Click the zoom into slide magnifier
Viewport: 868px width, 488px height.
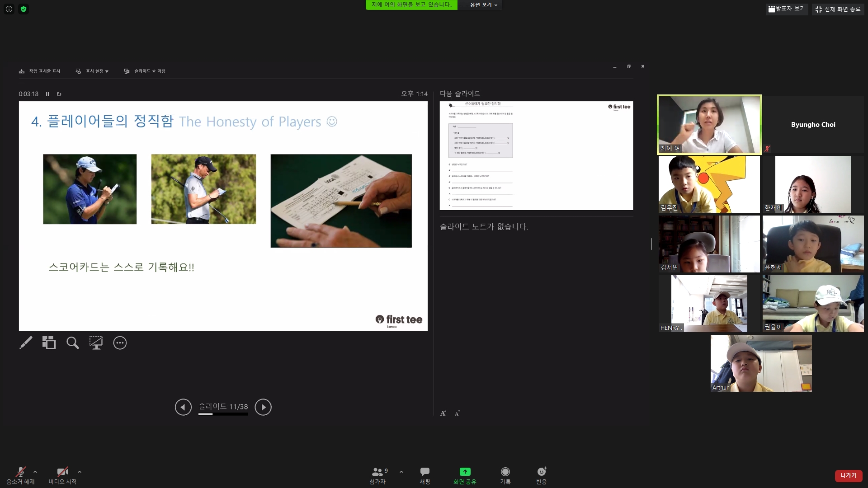[x=72, y=343]
